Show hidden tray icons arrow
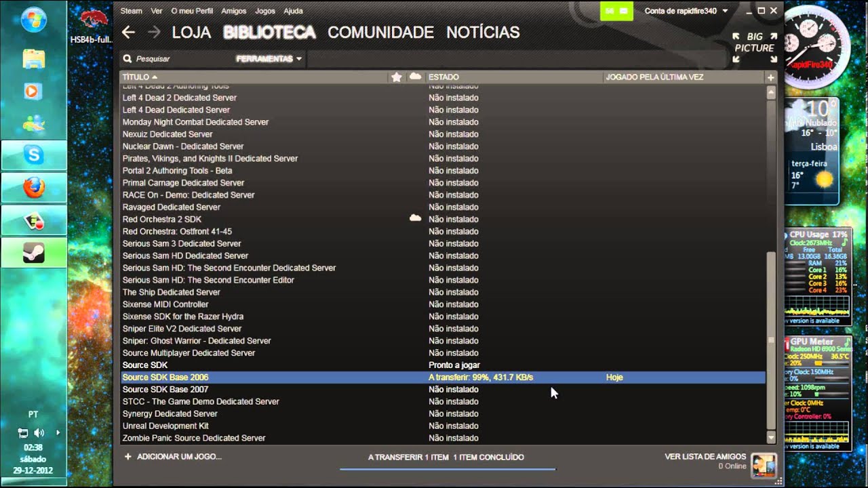868x488 pixels. click(x=58, y=432)
